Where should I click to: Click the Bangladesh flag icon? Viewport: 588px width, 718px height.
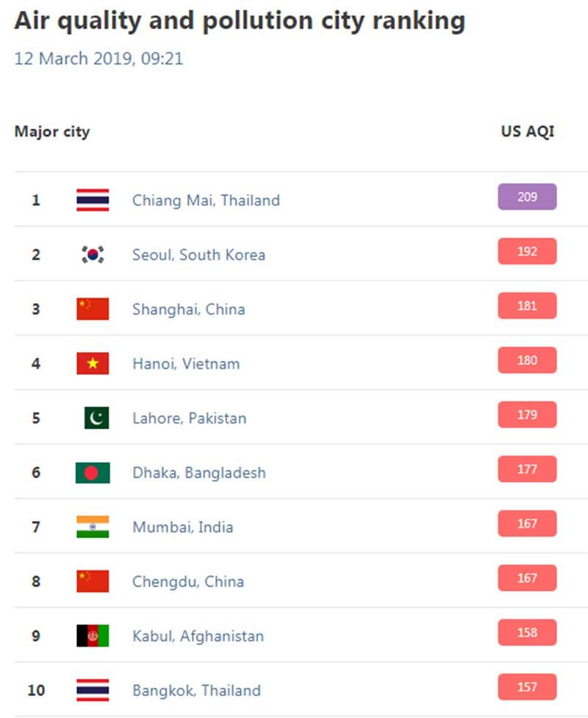(93, 473)
